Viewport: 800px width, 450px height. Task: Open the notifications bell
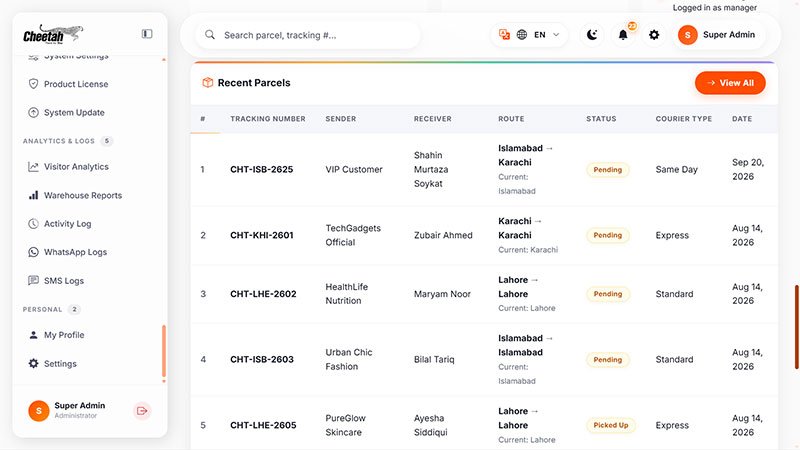[623, 35]
